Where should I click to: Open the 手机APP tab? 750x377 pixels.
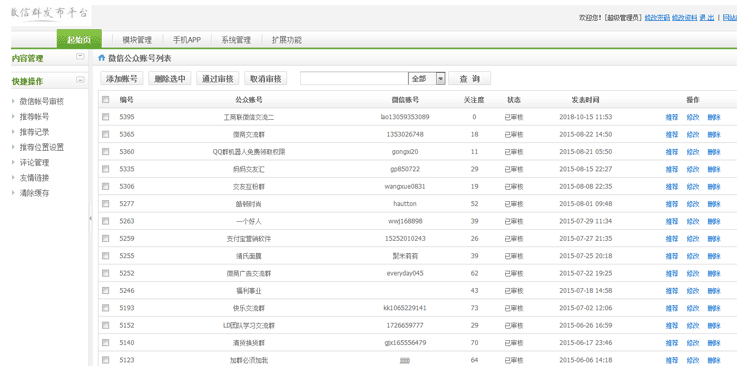coord(187,40)
